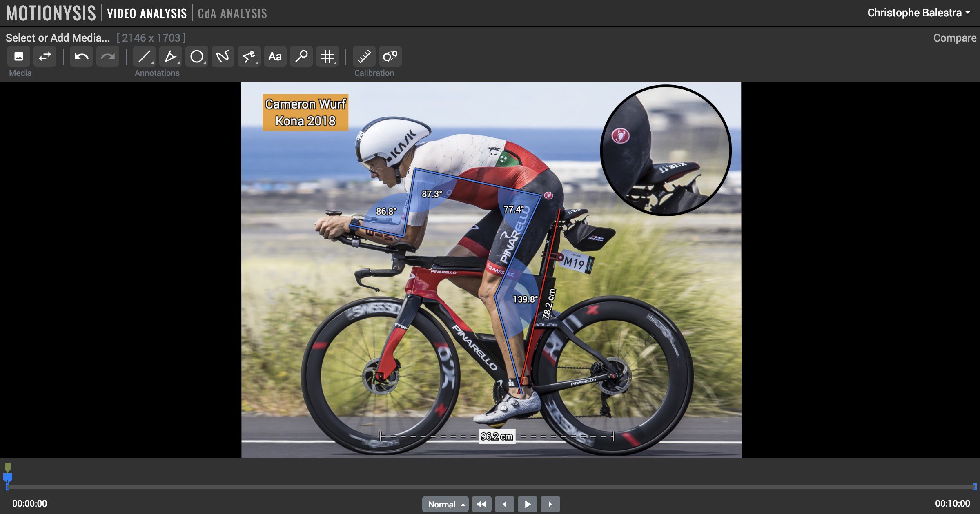Click the 96.2 cm wheelbase measurement
This screenshot has height=514, width=980.
pyautogui.click(x=497, y=436)
